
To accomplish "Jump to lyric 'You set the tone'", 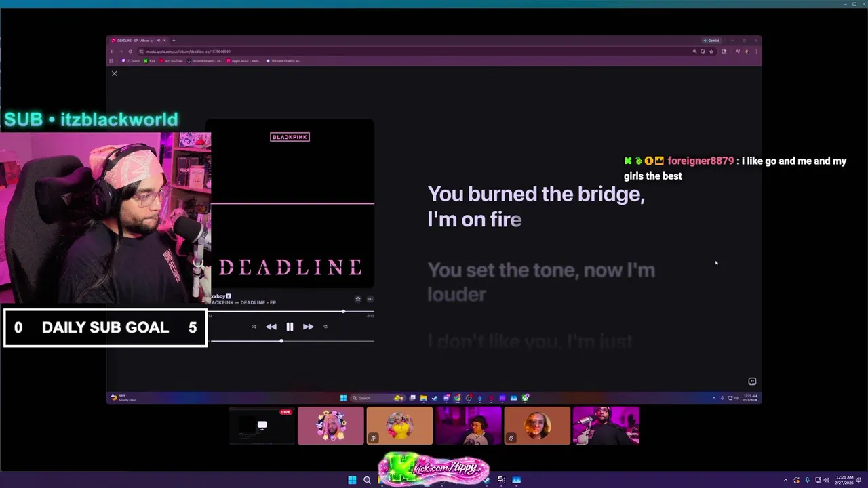I will [x=541, y=282].
